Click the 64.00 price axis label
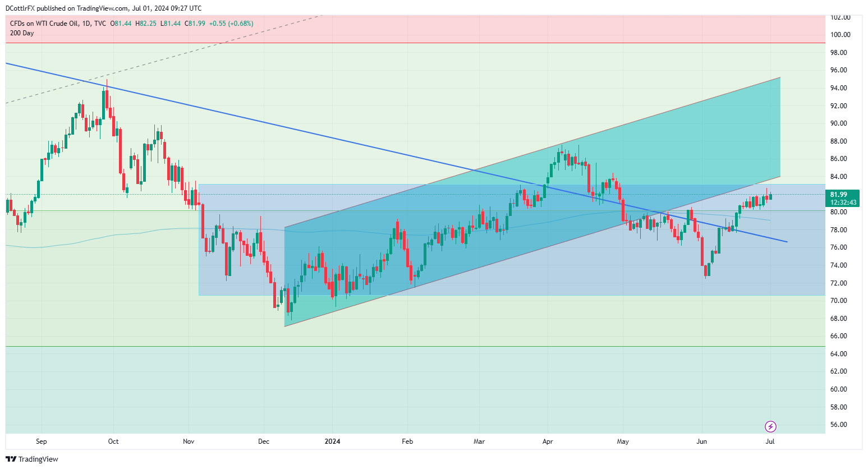The height and width of the screenshot is (469, 868). click(x=839, y=354)
